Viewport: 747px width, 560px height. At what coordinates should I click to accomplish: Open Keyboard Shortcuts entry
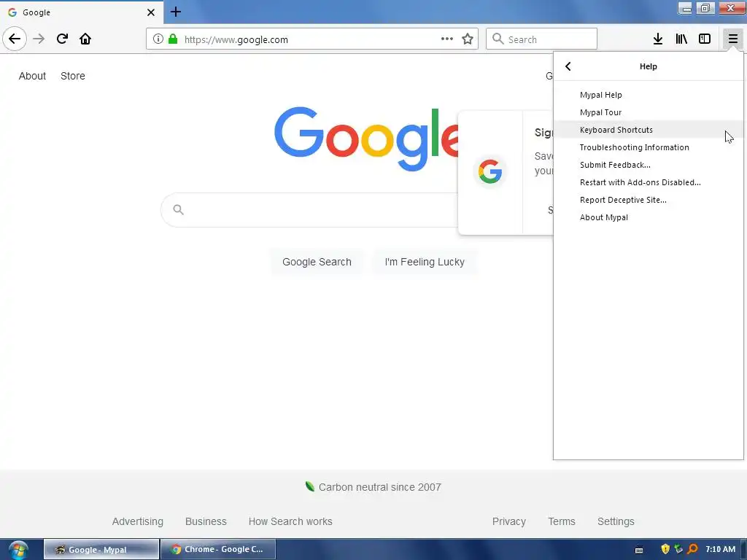[648, 130]
